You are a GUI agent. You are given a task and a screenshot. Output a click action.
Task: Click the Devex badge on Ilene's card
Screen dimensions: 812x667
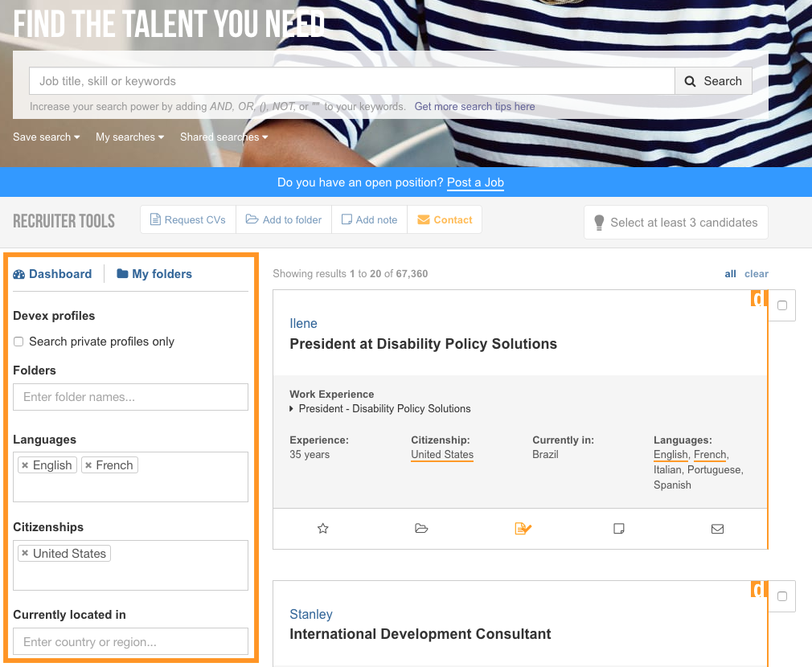758,298
